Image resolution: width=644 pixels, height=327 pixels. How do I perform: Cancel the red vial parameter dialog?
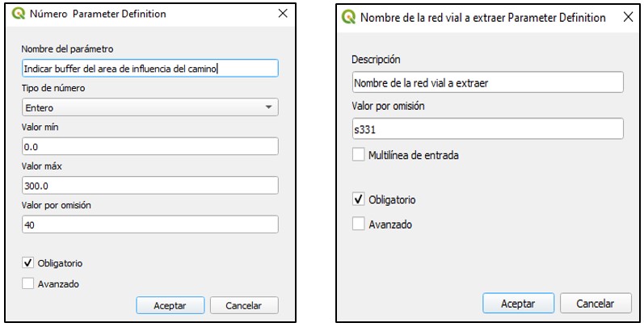pos(596,304)
